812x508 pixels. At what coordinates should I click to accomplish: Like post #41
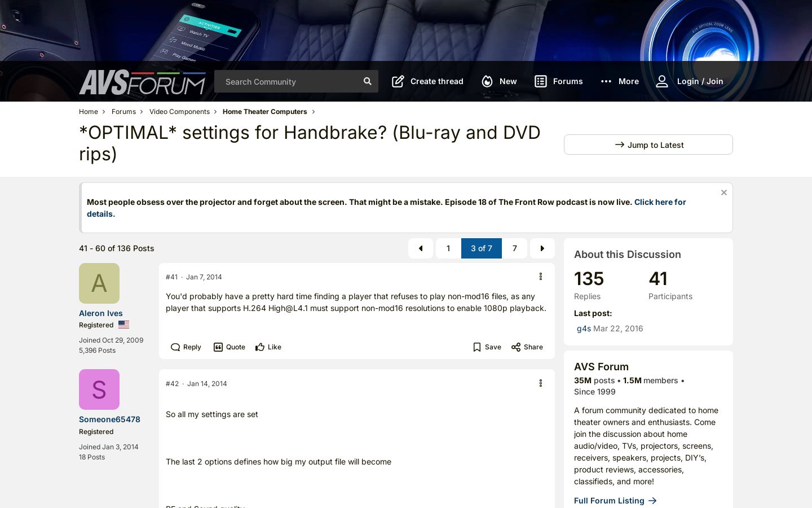point(268,347)
